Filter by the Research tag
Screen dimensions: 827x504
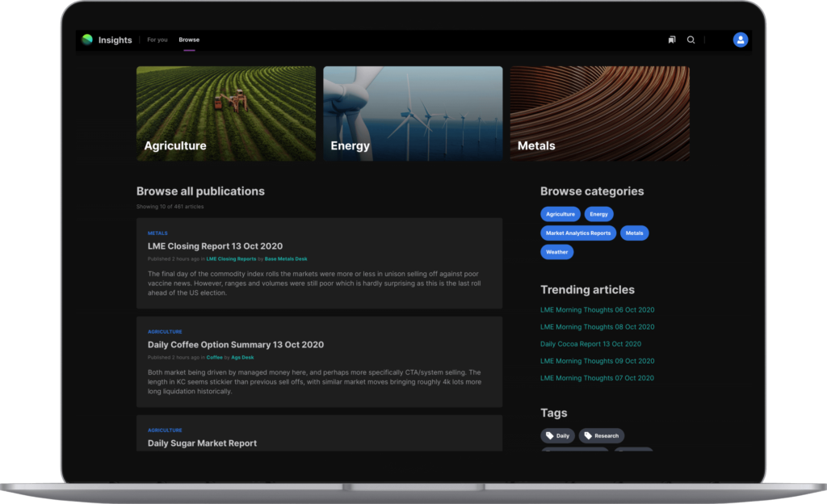pyautogui.click(x=601, y=435)
